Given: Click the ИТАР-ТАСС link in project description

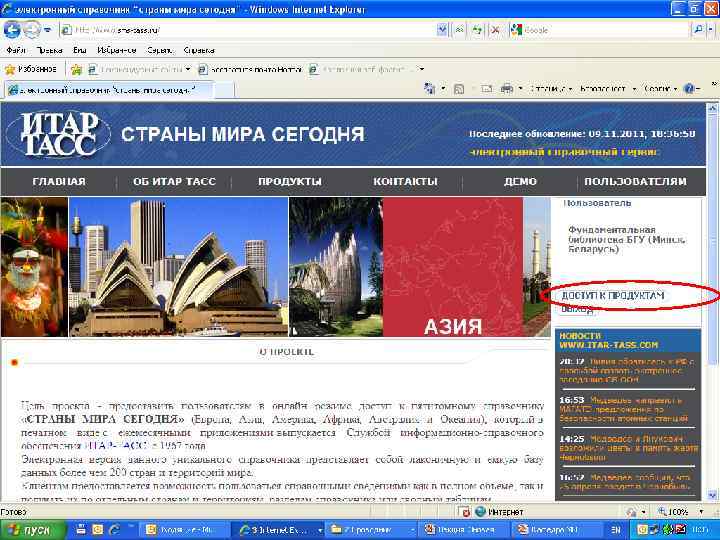Looking at the screenshot, I should click(x=117, y=445).
